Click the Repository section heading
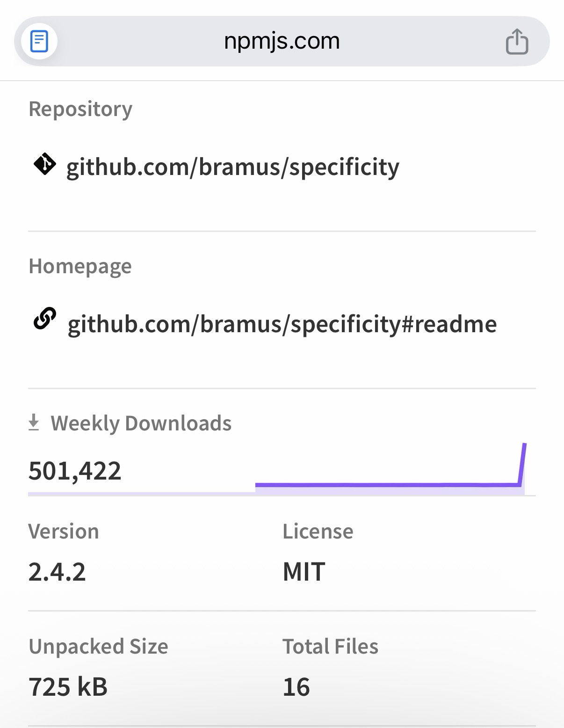 pos(80,109)
